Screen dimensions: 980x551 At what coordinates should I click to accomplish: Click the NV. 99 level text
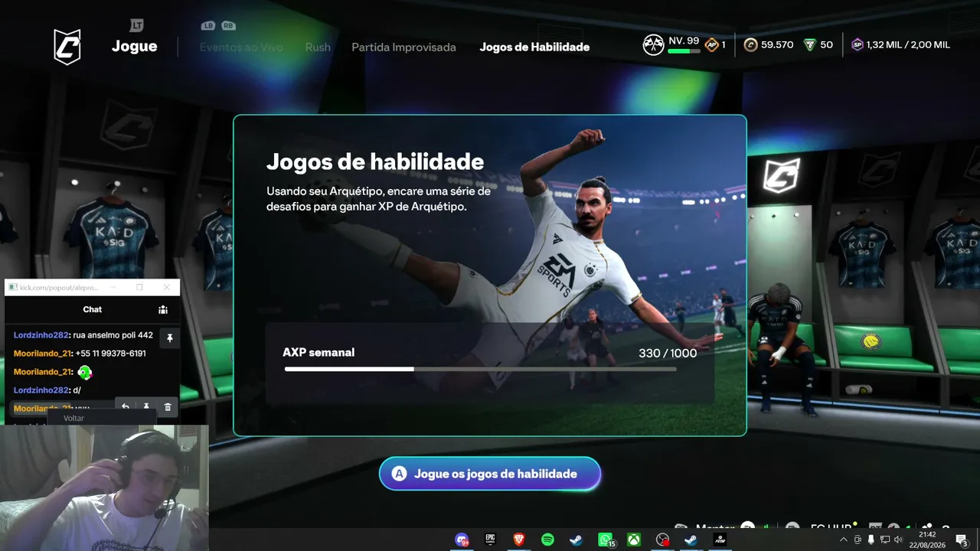coord(684,41)
